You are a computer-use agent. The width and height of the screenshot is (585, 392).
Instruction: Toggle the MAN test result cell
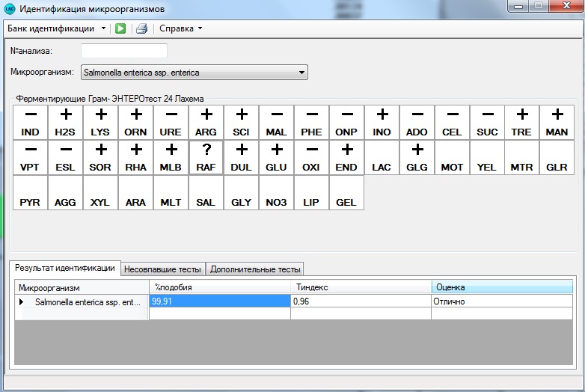tap(557, 122)
